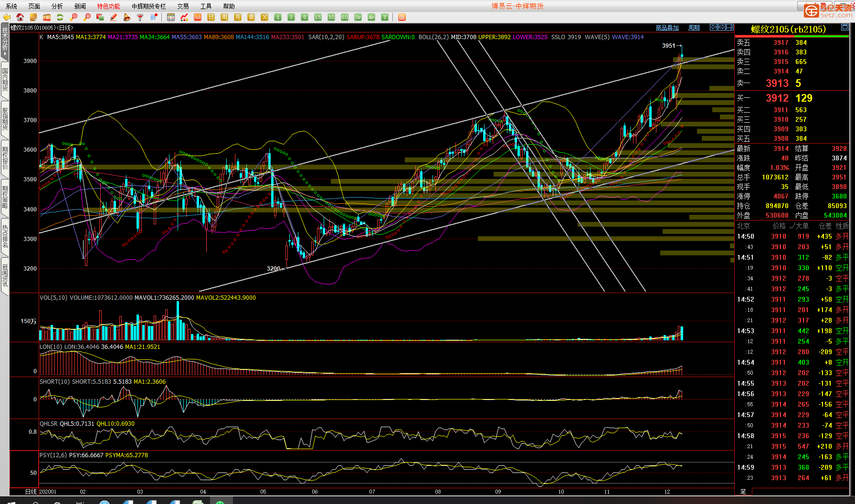The image size is (855, 504).
Task: Select 60-minute period button
Action: click(x=345, y=17)
